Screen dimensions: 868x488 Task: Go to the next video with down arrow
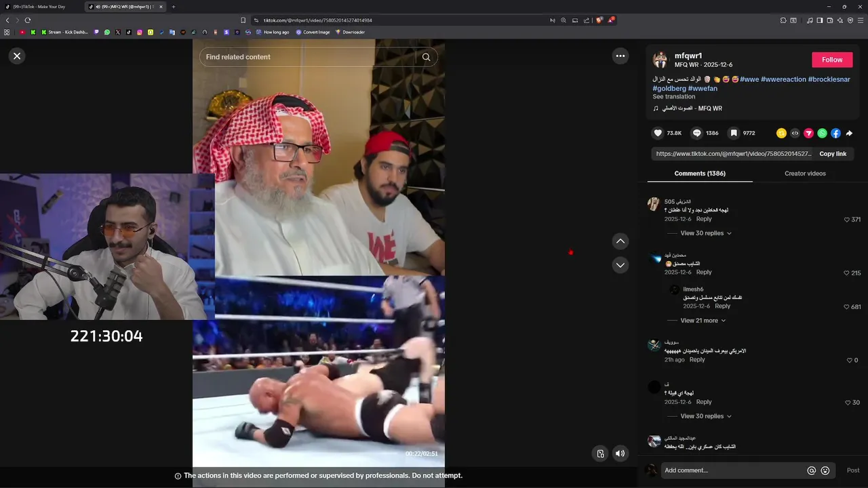[620, 265]
